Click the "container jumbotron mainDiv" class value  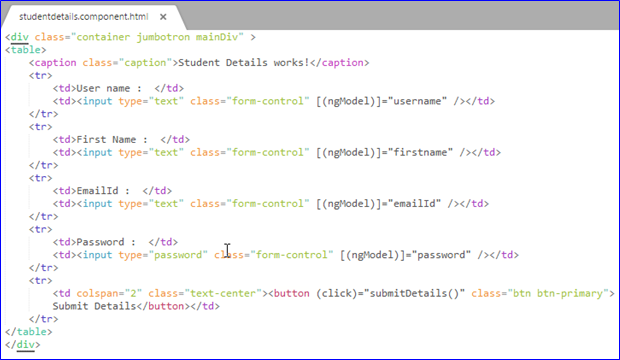pos(157,37)
